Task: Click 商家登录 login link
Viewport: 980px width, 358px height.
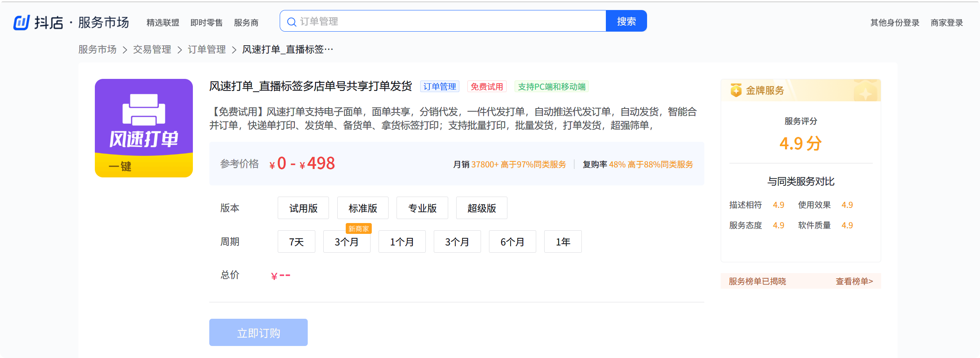Action: pyautogui.click(x=946, y=23)
